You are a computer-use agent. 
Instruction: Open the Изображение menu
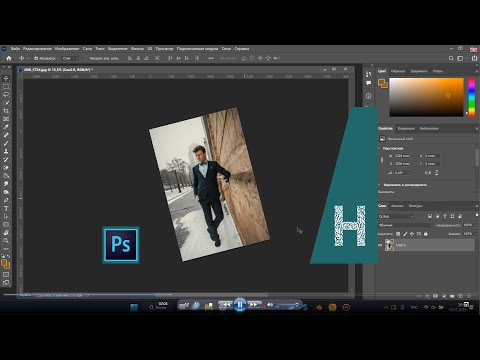point(67,49)
